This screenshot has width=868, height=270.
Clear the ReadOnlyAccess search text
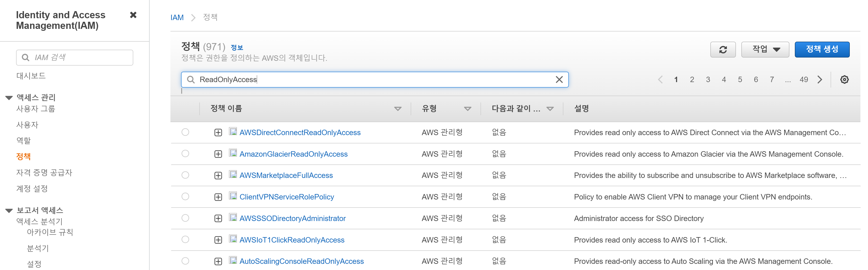pyautogui.click(x=559, y=80)
